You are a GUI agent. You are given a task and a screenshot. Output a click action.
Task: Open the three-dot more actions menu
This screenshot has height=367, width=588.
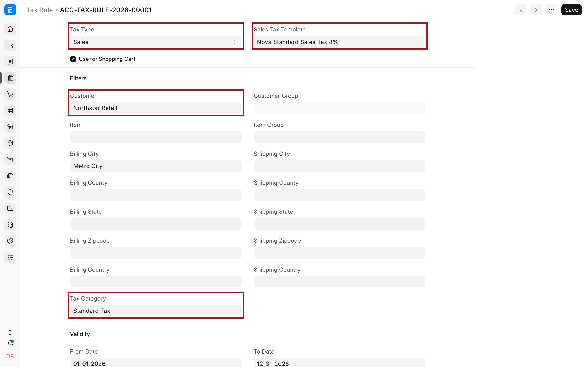pyautogui.click(x=551, y=10)
